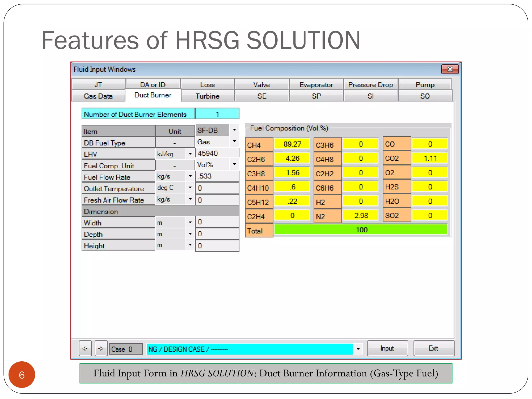Screen dimensions: 532x399
Task: Click the Width value field
Action: click(x=217, y=222)
